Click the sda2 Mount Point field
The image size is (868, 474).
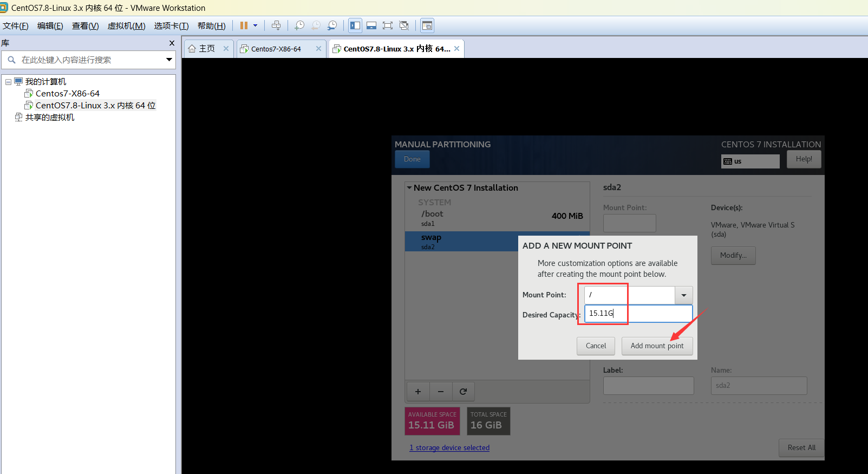pos(630,223)
